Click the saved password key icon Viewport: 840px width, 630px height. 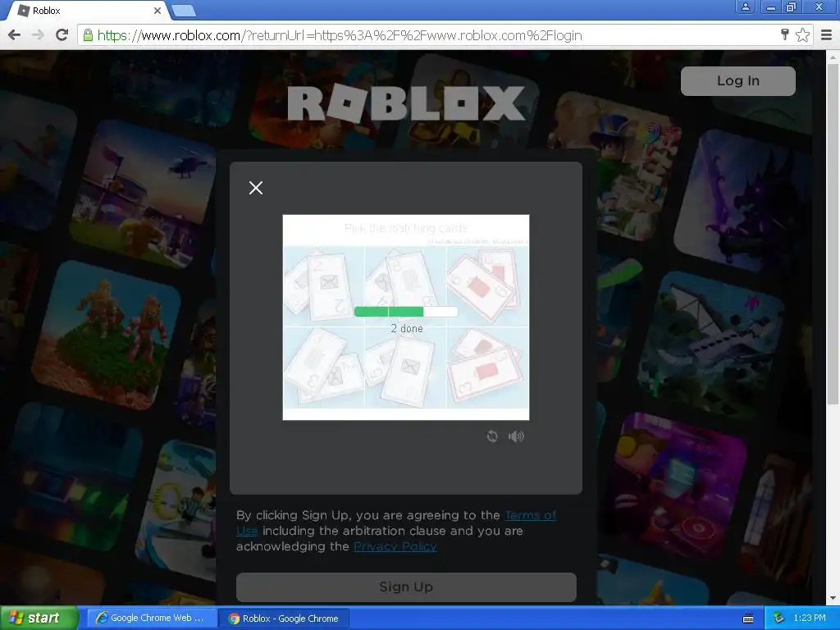tap(785, 35)
